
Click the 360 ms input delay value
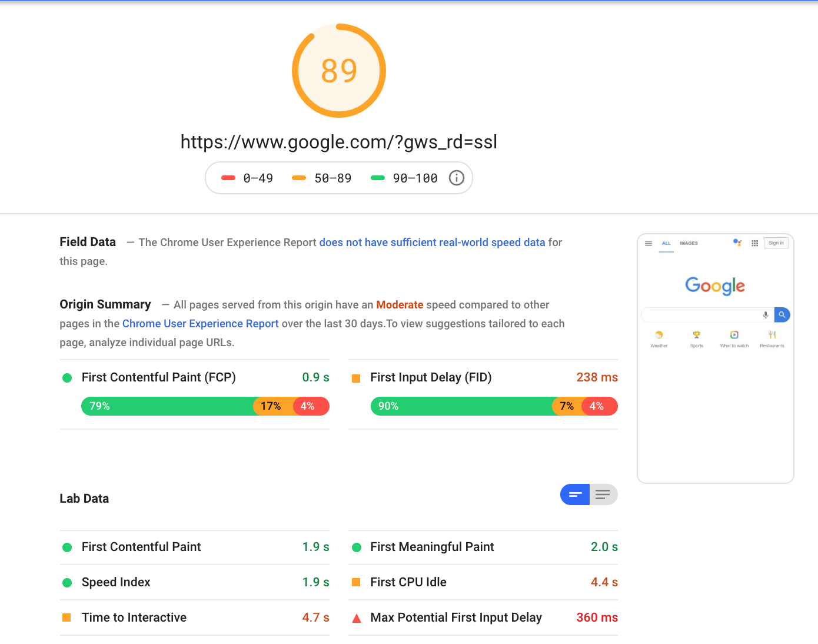[597, 618]
